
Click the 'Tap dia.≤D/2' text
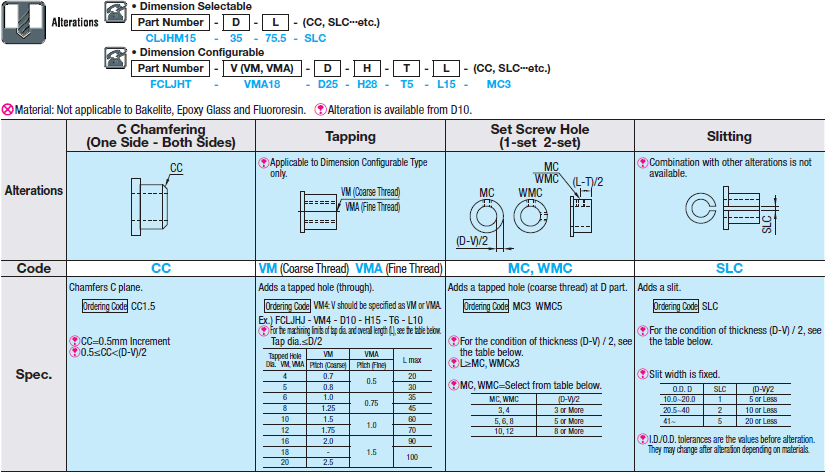(x=296, y=342)
